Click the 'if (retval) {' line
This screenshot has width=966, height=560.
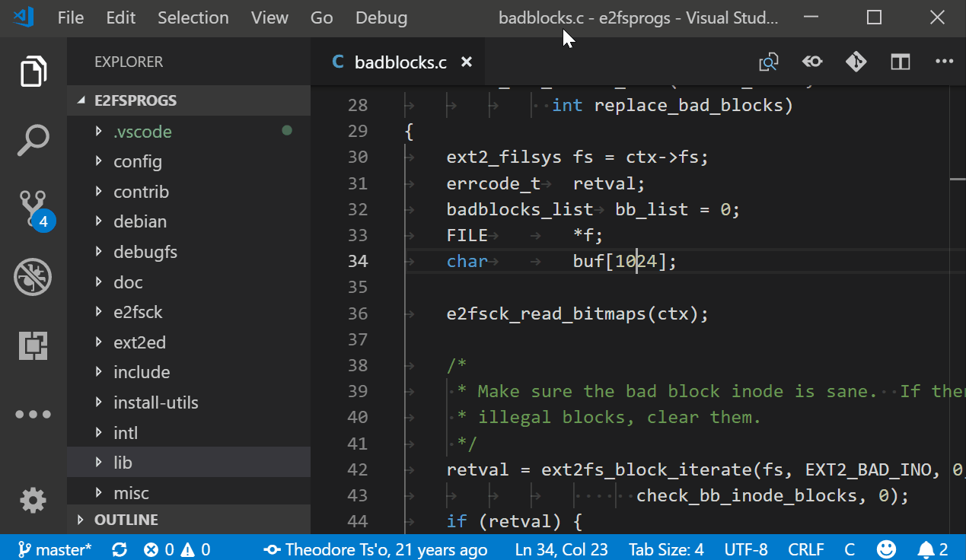tap(515, 522)
